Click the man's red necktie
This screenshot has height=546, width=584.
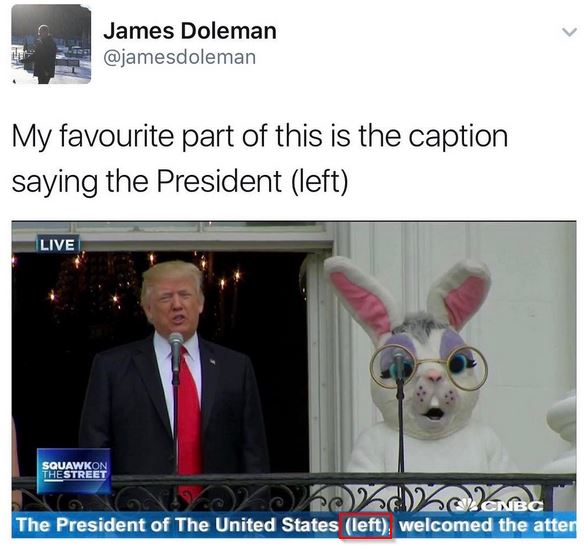(188, 419)
